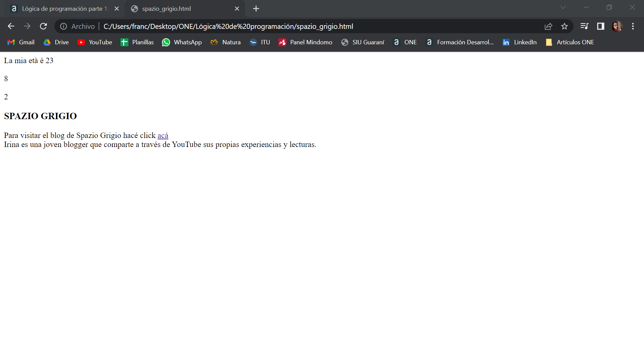Bookmark this page with the star

(565, 26)
